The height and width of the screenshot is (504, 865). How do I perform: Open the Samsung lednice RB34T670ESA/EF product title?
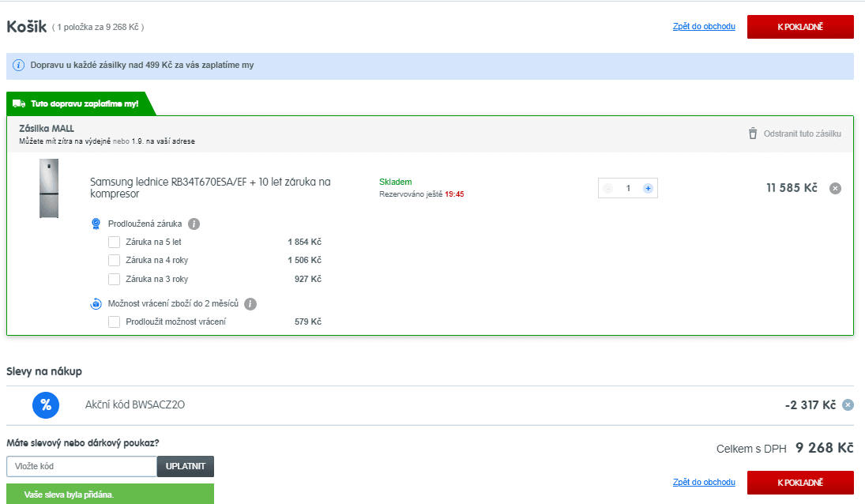pos(210,187)
